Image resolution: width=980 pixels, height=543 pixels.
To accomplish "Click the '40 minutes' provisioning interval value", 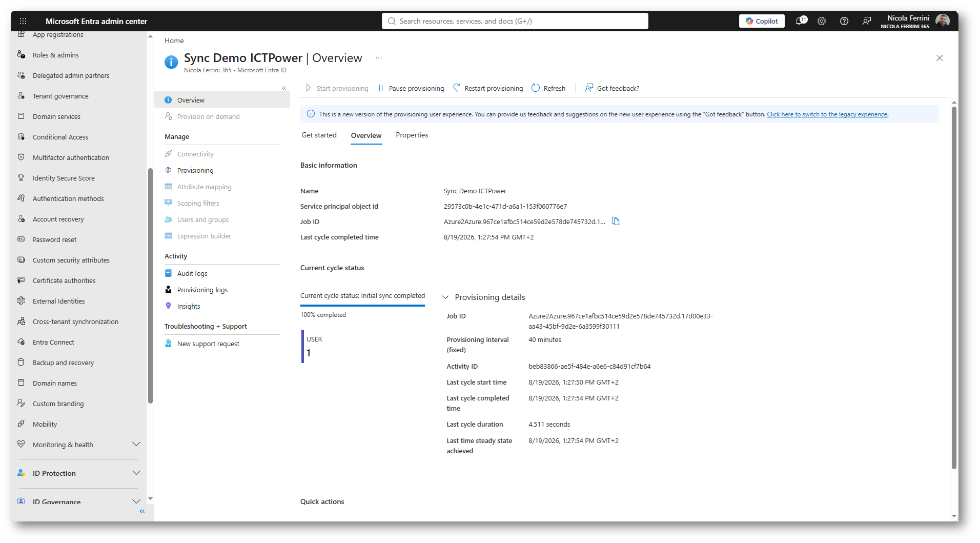I will coord(545,339).
